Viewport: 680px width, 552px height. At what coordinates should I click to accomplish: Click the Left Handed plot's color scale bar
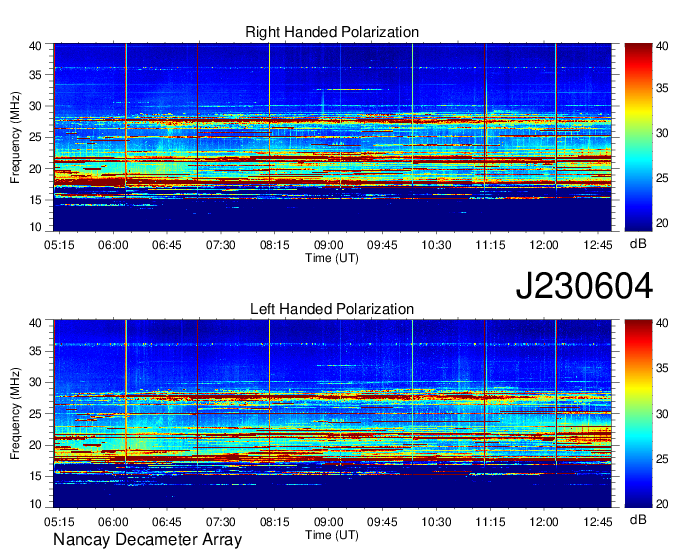click(638, 414)
